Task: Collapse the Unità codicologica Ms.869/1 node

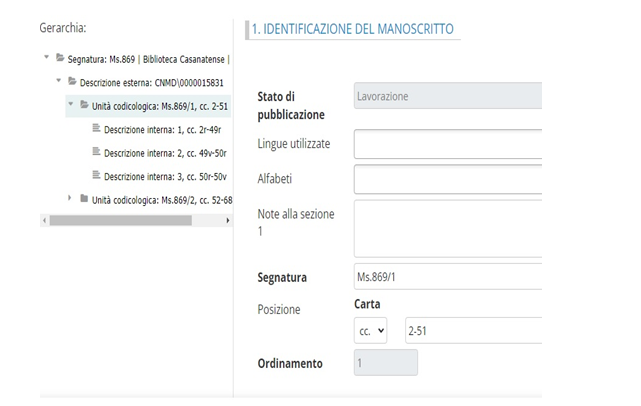Action: [x=71, y=104]
